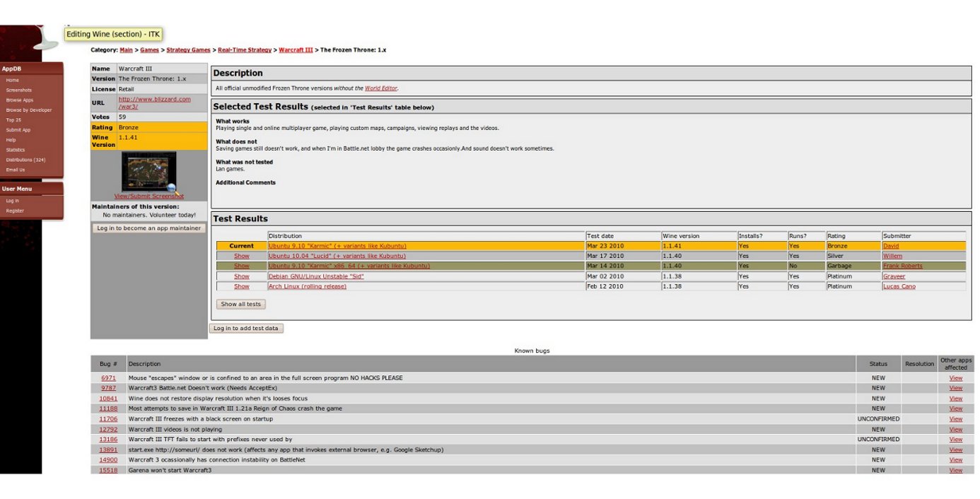Open bug 9787 link

(x=108, y=388)
